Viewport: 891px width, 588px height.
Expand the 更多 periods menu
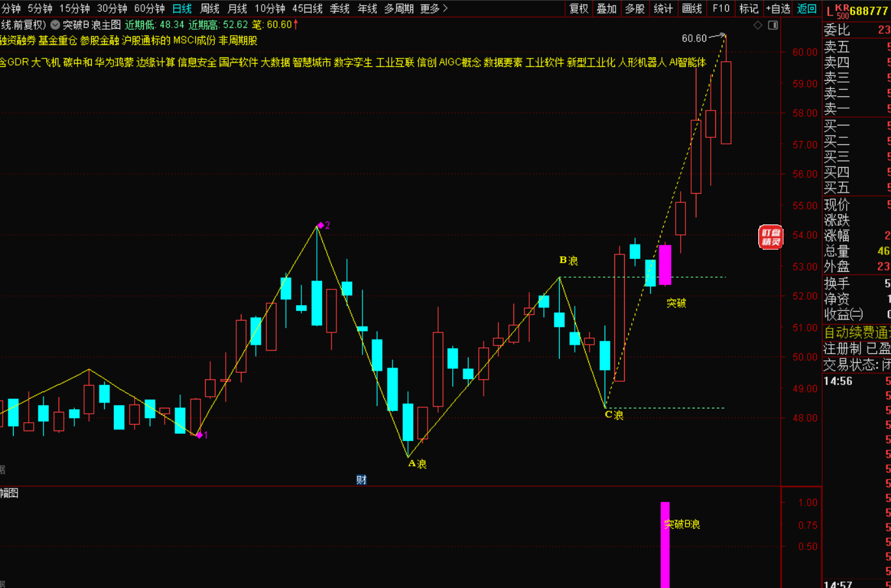434,8
